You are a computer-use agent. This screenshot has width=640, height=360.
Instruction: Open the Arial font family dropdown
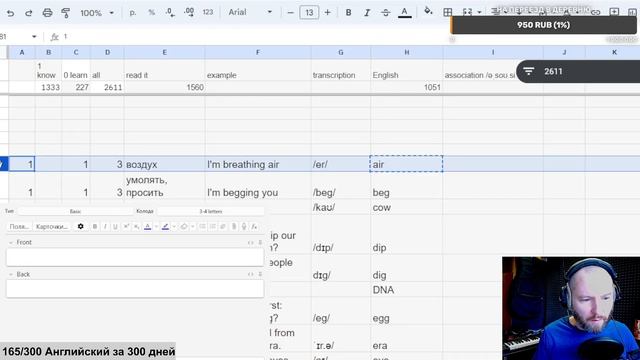pos(250,12)
